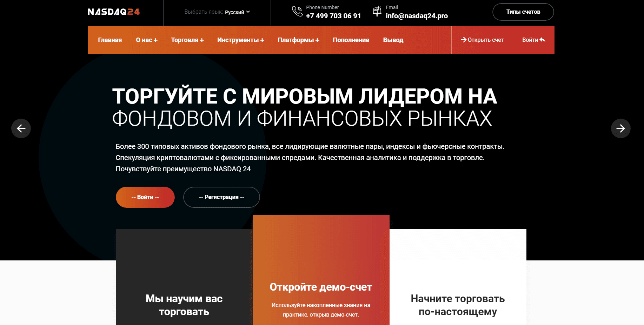Advance slider with right arrow button
This screenshot has height=325, width=644.
(x=620, y=128)
